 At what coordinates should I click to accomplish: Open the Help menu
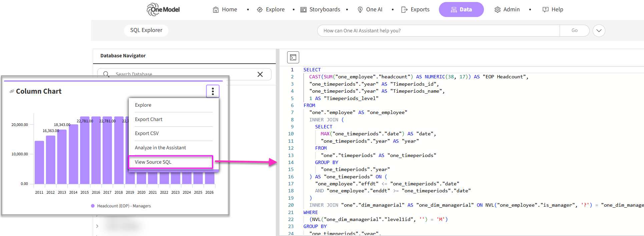[553, 10]
